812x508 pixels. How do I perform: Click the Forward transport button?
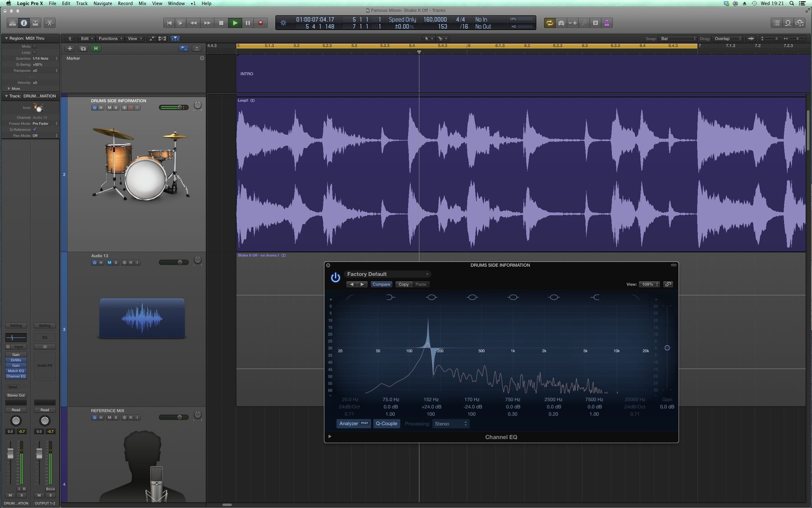pyautogui.click(x=207, y=23)
